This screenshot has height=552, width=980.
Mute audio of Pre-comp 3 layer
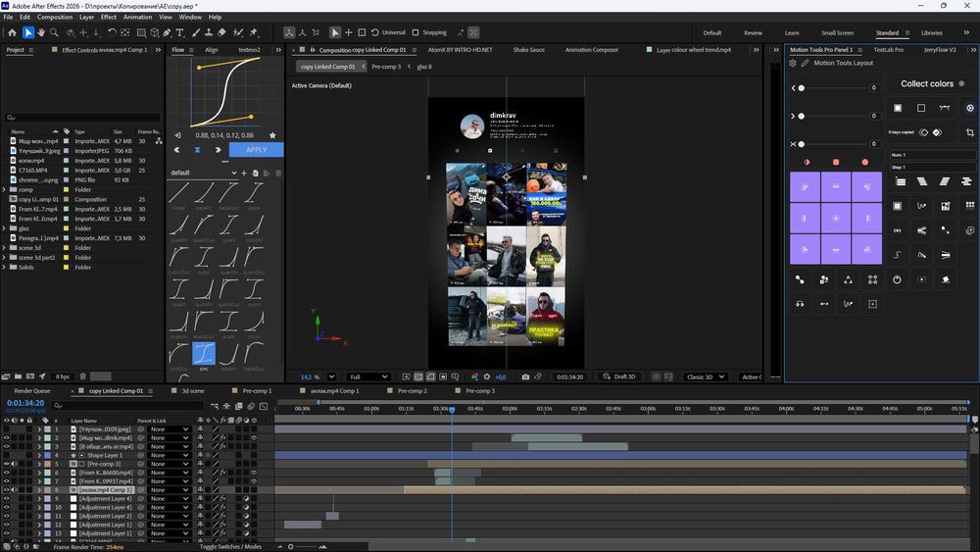(14, 464)
